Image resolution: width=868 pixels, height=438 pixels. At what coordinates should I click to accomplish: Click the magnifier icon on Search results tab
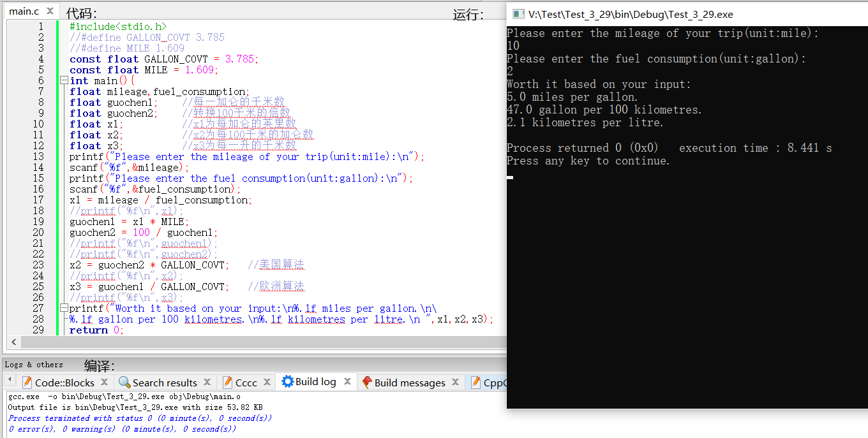(125, 383)
